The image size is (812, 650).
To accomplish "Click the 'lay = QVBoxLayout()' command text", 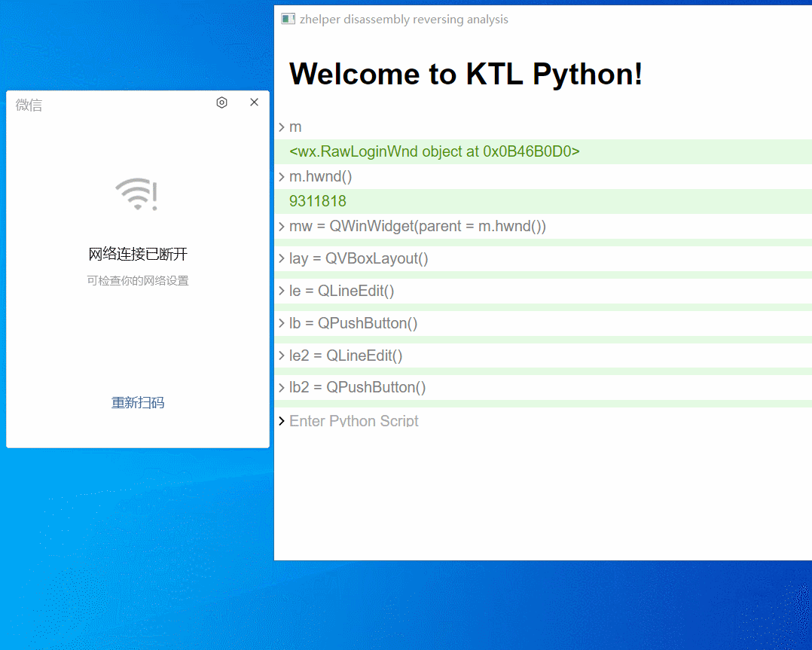I will [x=359, y=258].
